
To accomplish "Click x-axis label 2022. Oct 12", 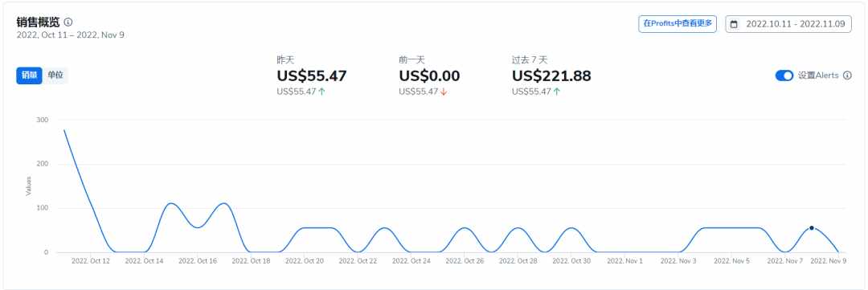I will pyautogui.click(x=91, y=260).
